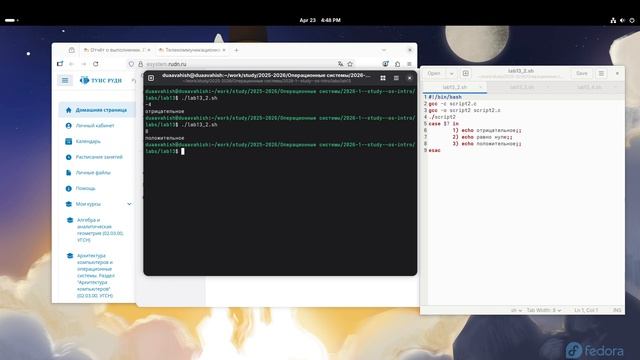Open 'Помощь' in sidebar
Screen dimensions: 640x360
(x=85, y=188)
